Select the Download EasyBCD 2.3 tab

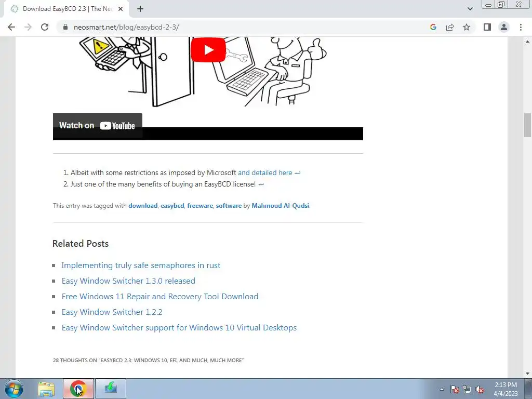(x=66, y=9)
